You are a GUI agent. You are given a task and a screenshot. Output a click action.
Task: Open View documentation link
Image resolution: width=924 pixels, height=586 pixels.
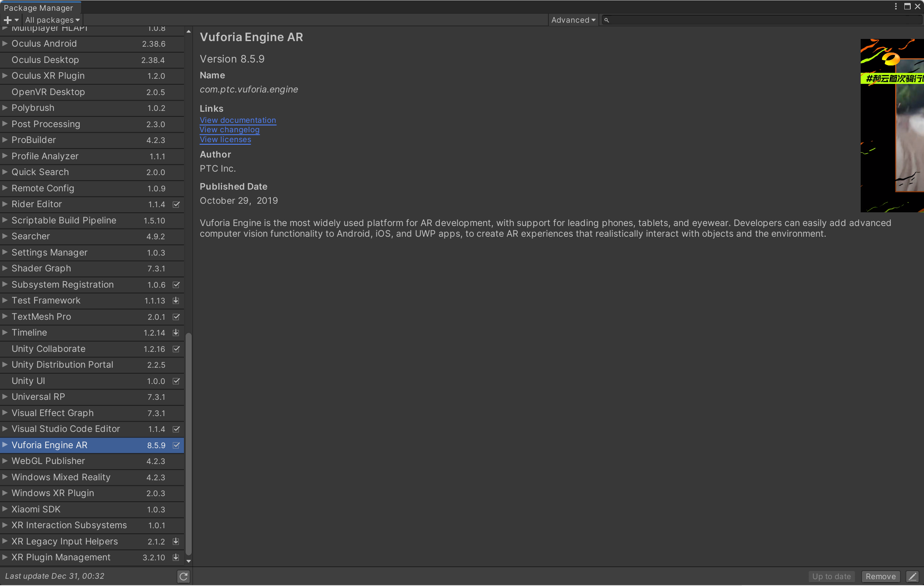(238, 120)
